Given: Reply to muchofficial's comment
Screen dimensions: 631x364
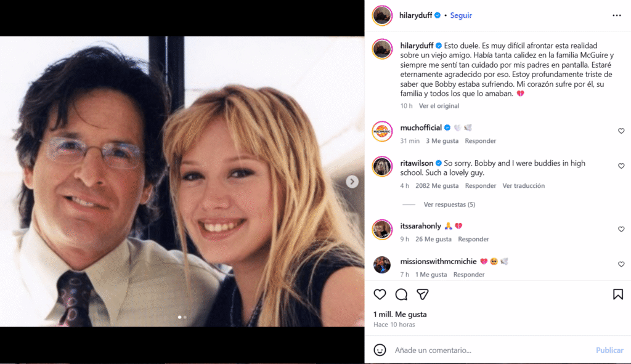Looking at the screenshot, I should 481,141.
